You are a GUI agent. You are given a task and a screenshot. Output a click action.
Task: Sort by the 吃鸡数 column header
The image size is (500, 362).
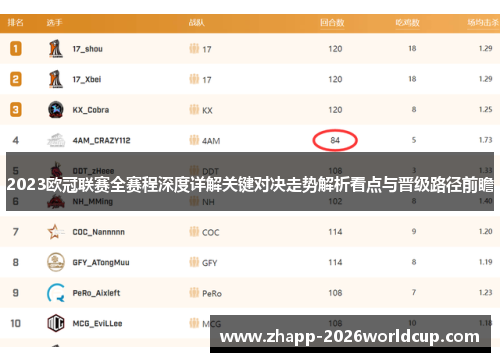coord(407,23)
